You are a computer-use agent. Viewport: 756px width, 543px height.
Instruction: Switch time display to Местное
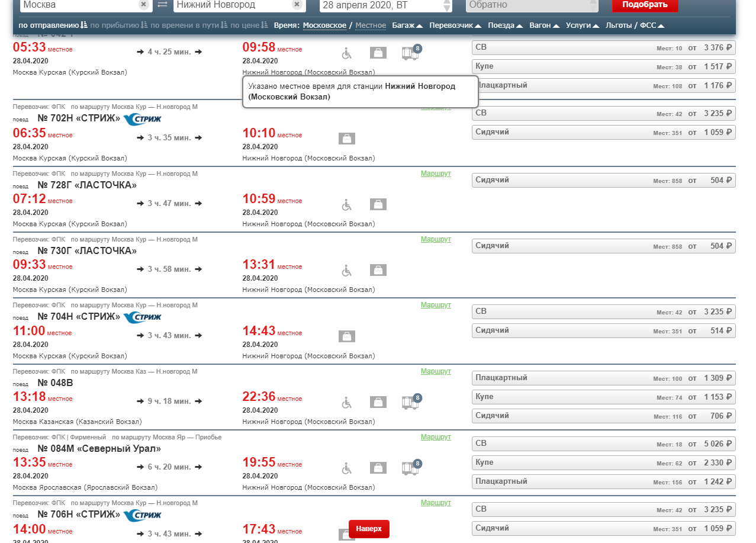(371, 25)
